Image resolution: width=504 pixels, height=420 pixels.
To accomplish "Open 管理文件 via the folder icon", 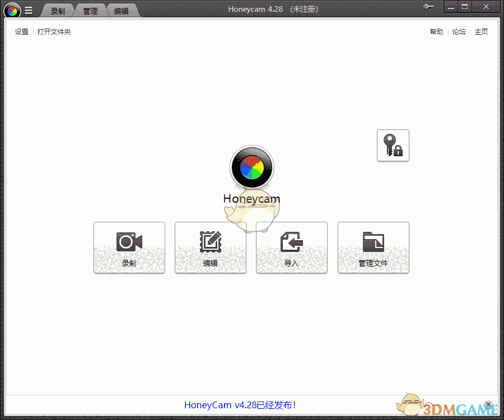I will click(373, 248).
